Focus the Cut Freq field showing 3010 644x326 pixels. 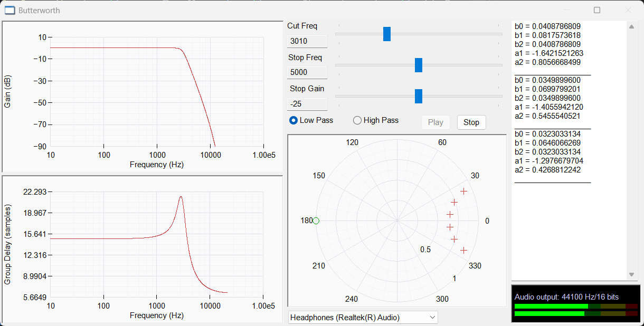(x=307, y=41)
